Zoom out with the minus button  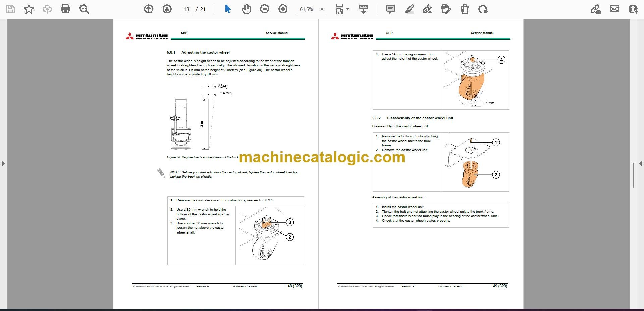coord(265,9)
